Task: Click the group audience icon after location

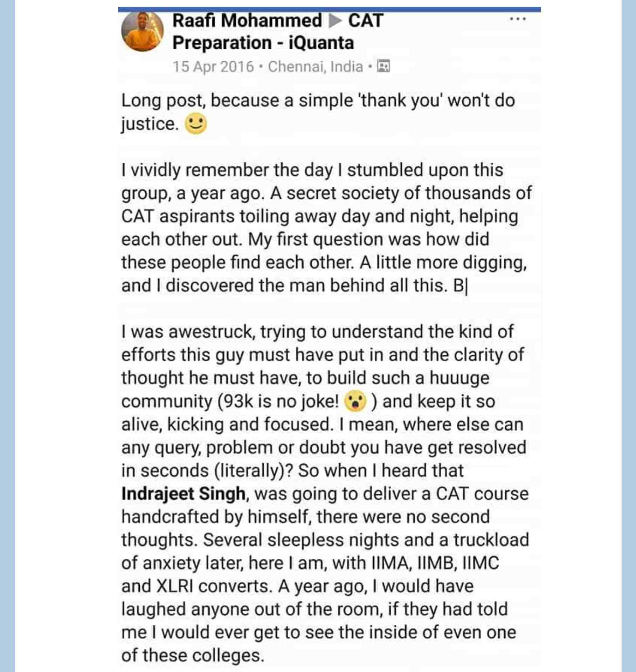Action: click(x=383, y=66)
